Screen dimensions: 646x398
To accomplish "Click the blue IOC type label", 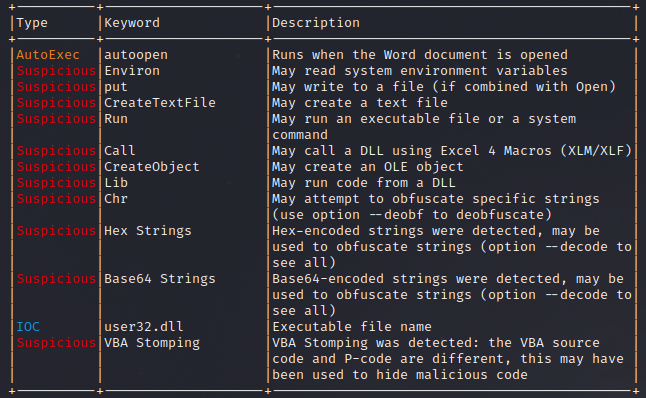I will click(x=28, y=327).
